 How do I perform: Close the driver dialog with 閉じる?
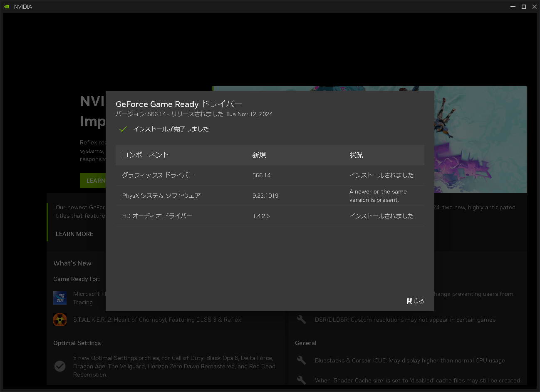[415, 300]
